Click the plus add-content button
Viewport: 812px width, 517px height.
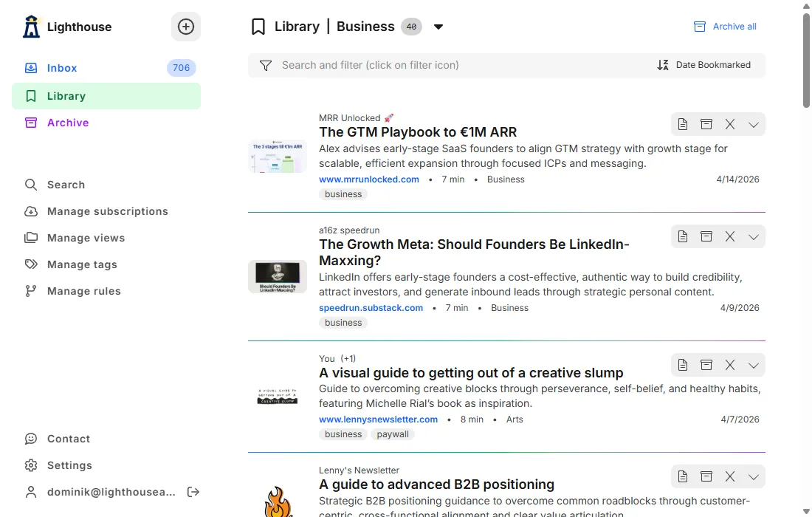click(x=186, y=27)
